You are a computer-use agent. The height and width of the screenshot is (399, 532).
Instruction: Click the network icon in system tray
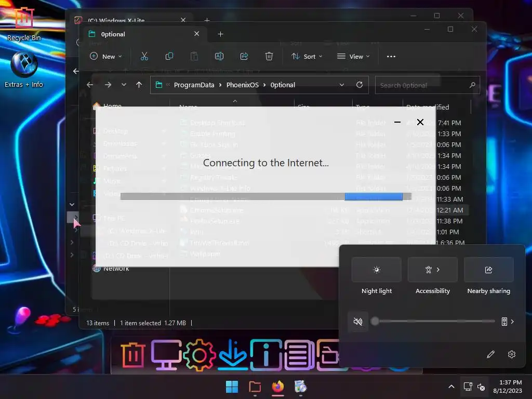(x=468, y=387)
